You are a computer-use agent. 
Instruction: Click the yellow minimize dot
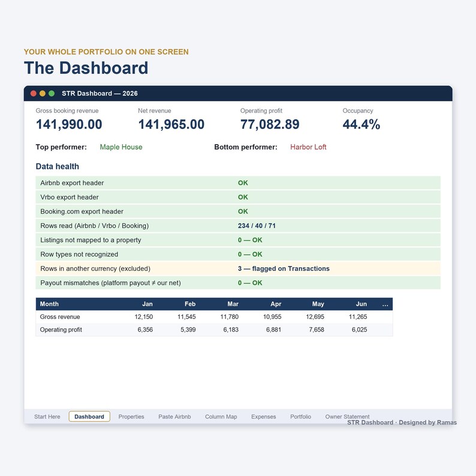(x=43, y=94)
